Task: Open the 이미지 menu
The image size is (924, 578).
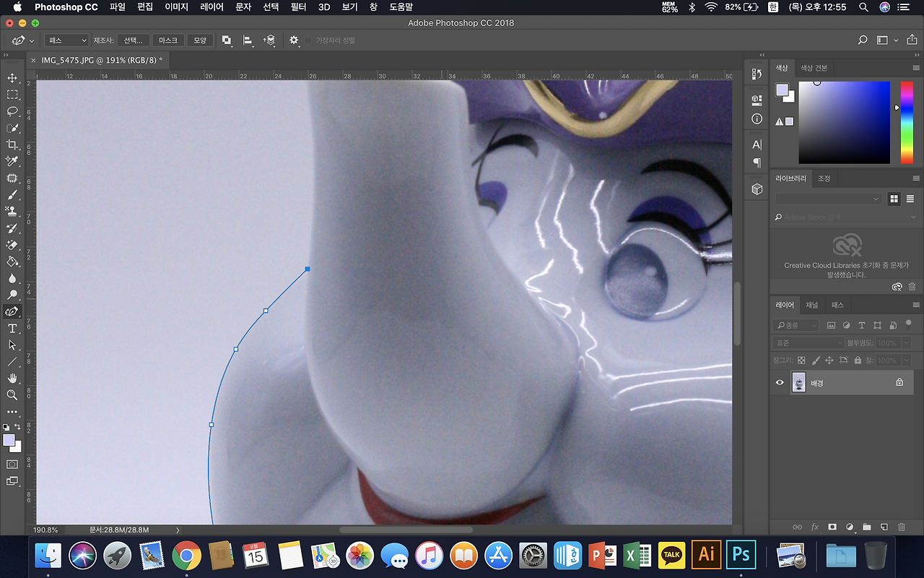Action: click(176, 7)
